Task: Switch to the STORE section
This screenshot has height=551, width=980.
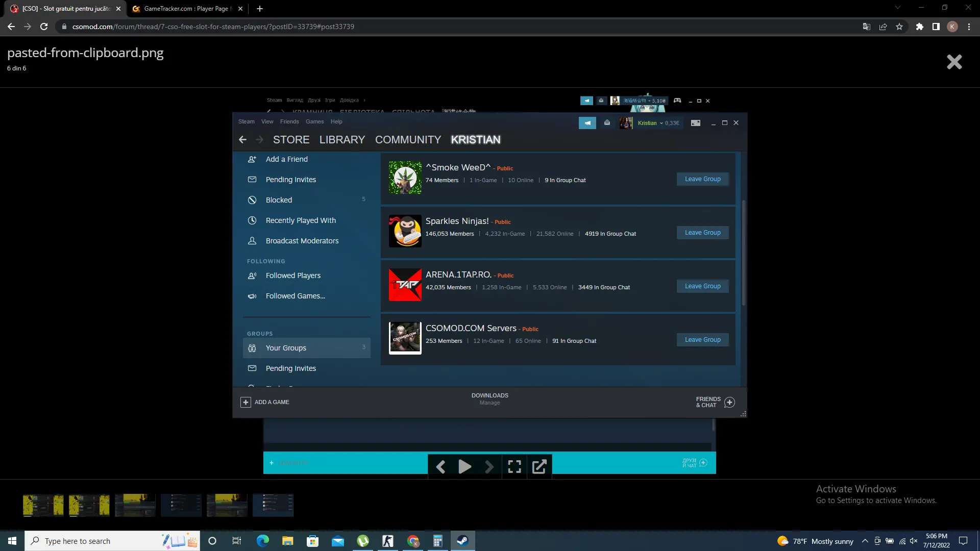Action: pyautogui.click(x=291, y=140)
